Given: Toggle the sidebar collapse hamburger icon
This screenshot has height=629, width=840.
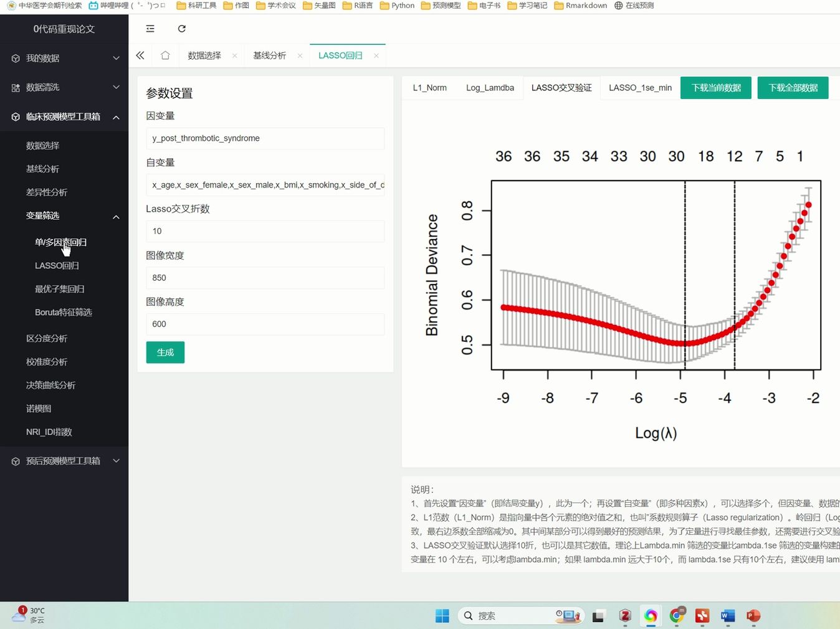Looking at the screenshot, I should tap(150, 29).
